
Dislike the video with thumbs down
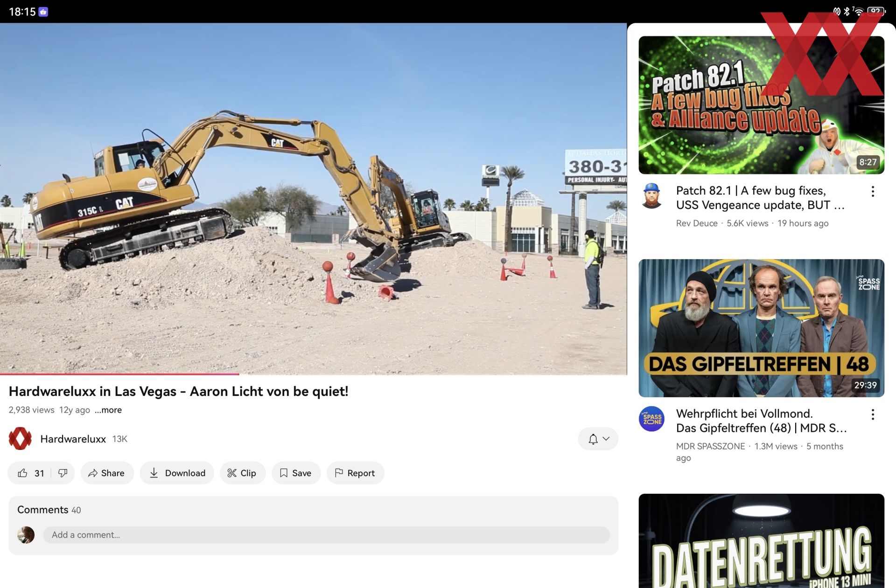coord(63,473)
